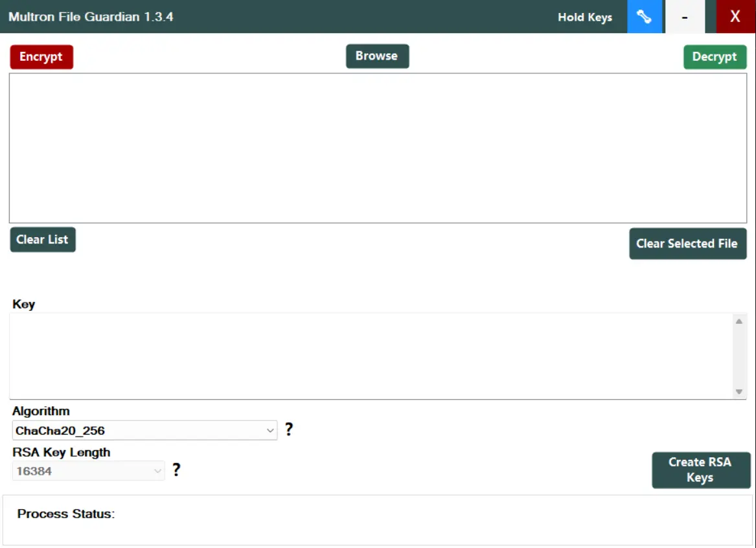Open the Algorithm ChaCha20_256 dropdown

[x=144, y=430]
